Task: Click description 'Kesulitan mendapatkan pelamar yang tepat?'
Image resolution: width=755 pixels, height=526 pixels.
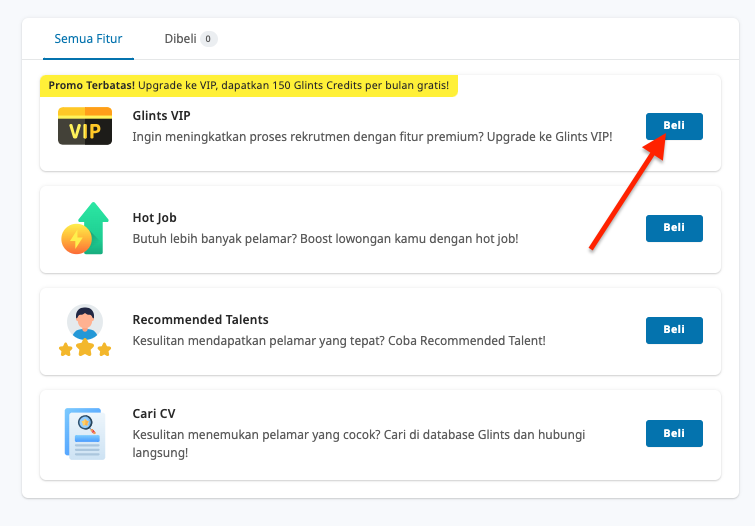Action: coord(339,341)
